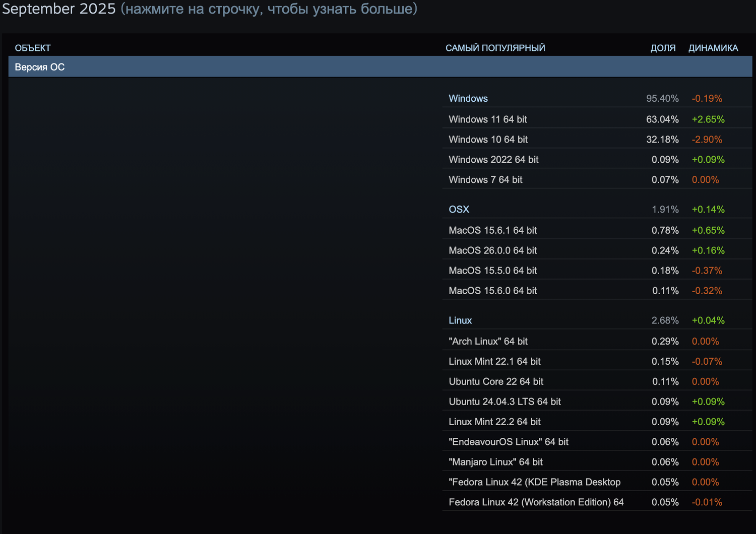Select the Ubuntu 24.04.3 LTS 64 bit row

[x=597, y=402]
